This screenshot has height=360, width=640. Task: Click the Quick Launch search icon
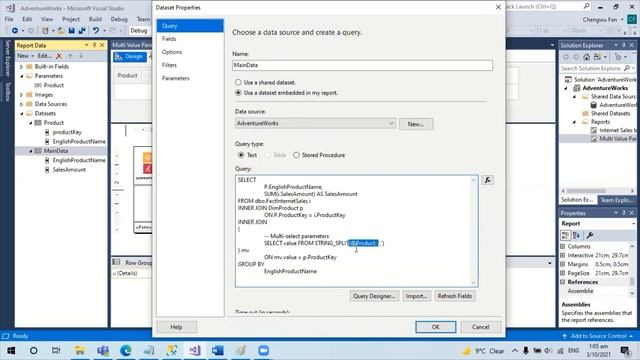(x=586, y=7)
